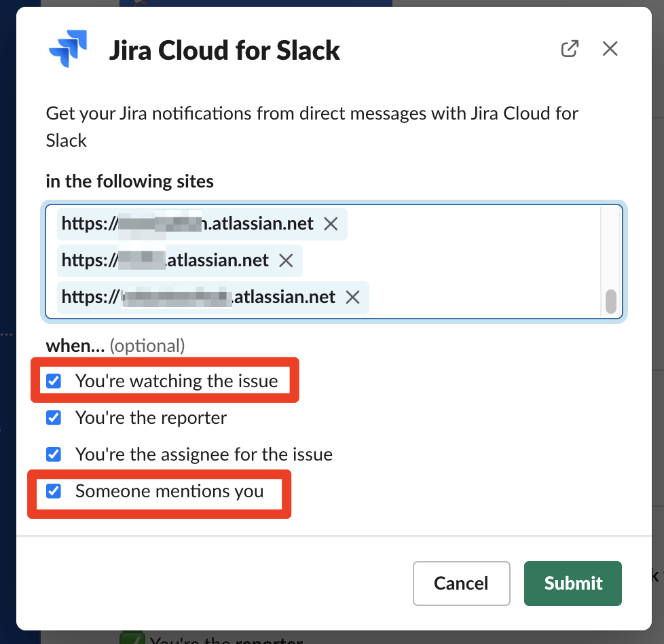Screen dimensions: 664x644
Task: Remove the second atlassian.net site chip
Action: point(286,261)
